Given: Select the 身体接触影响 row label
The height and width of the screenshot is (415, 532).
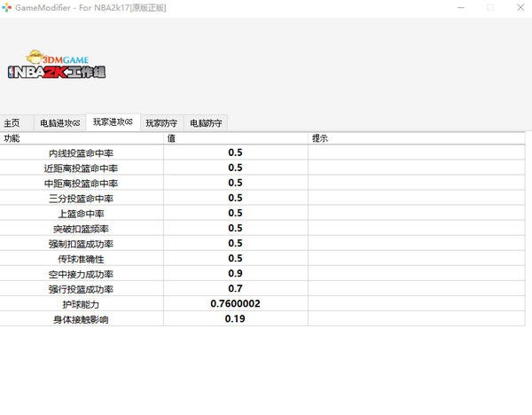Looking at the screenshot, I should pyautogui.click(x=81, y=319).
